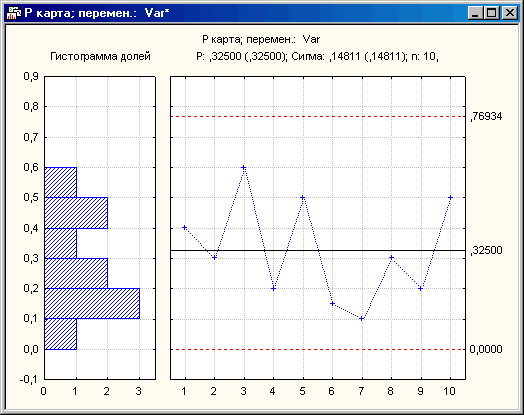This screenshot has height=415, width=524.
Task: Click the window icon in the title bar
Action: click(x=14, y=14)
